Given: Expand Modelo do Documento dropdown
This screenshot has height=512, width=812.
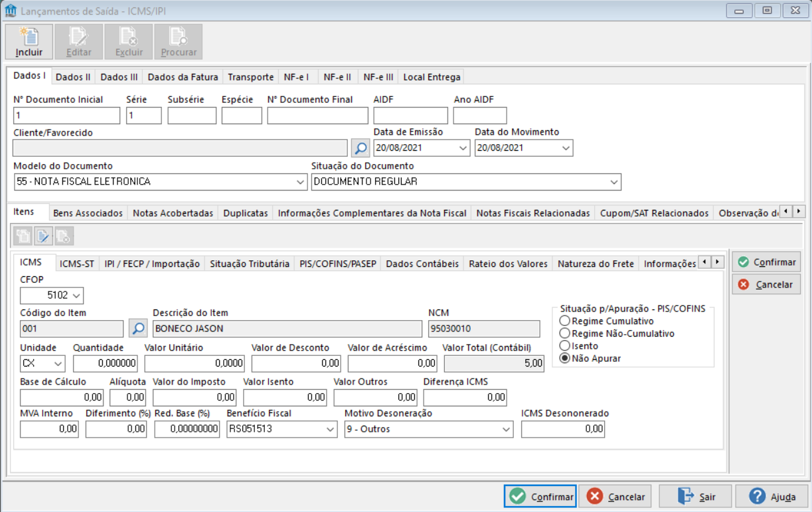Looking at the screenshot, I should [x=300, y=182].
